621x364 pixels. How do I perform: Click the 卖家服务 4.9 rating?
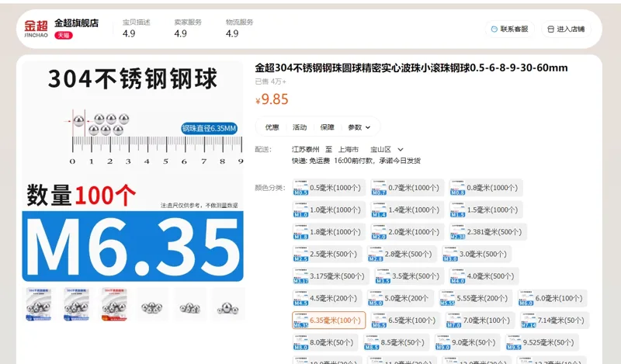click(188, 28)
